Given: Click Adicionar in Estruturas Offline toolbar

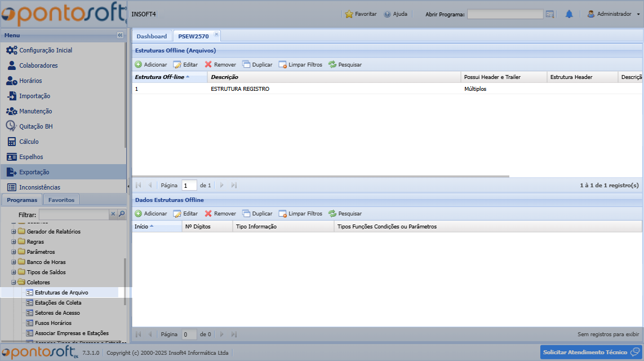Looking at the screenshot, I should click(150, 65).
